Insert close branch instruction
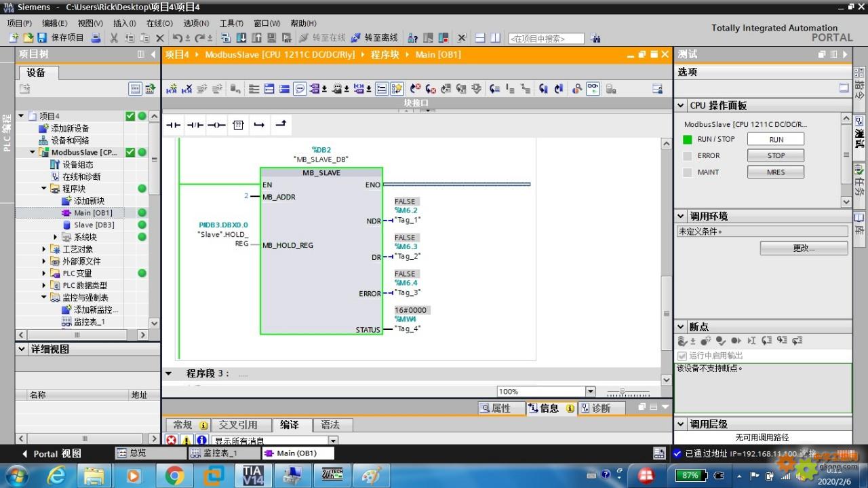868x488 pixels. 281,125
